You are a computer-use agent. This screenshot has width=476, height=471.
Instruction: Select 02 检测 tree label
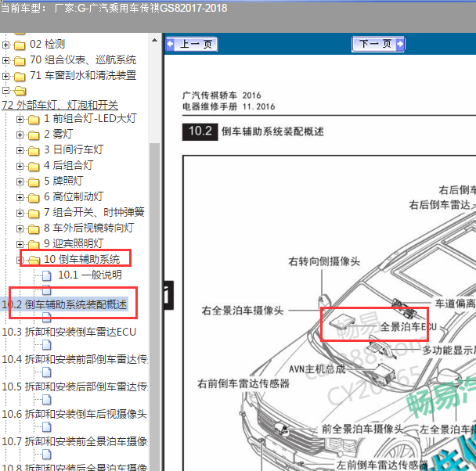click(x=47, y=45)
